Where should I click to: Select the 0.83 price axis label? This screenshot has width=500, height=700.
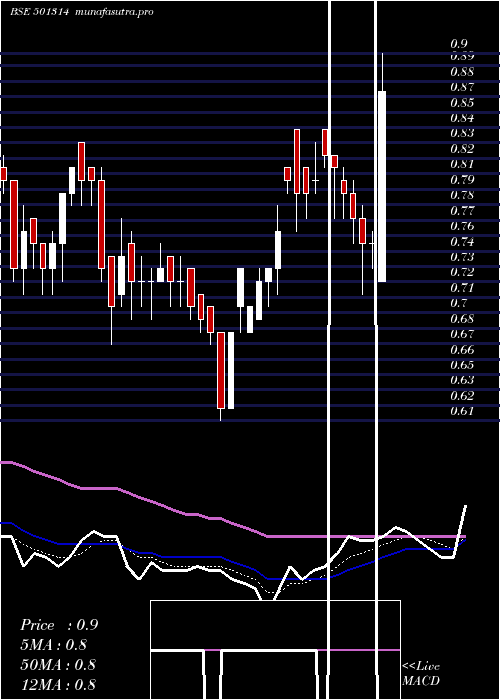pyautogui.click(x=462, y=133)
